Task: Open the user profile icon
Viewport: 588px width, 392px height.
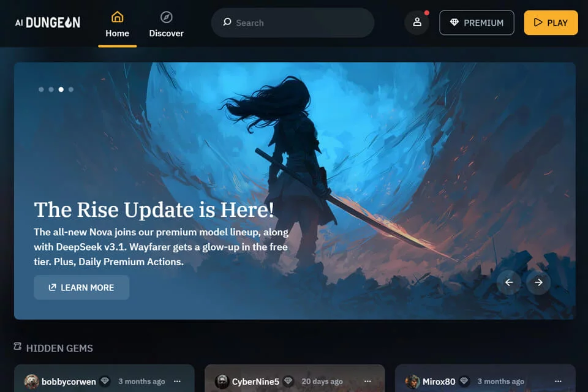Action: pyautogui.click(x=417, y=23)
